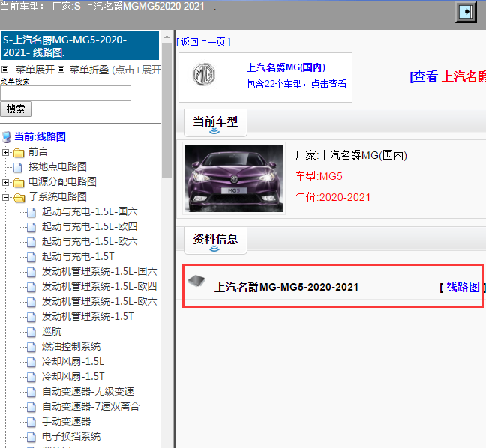Screen dimensions: 486x448
Task: Click the 查看 上汽名爵 link at right
Action: pyautogui.click(x=448, y=76)
